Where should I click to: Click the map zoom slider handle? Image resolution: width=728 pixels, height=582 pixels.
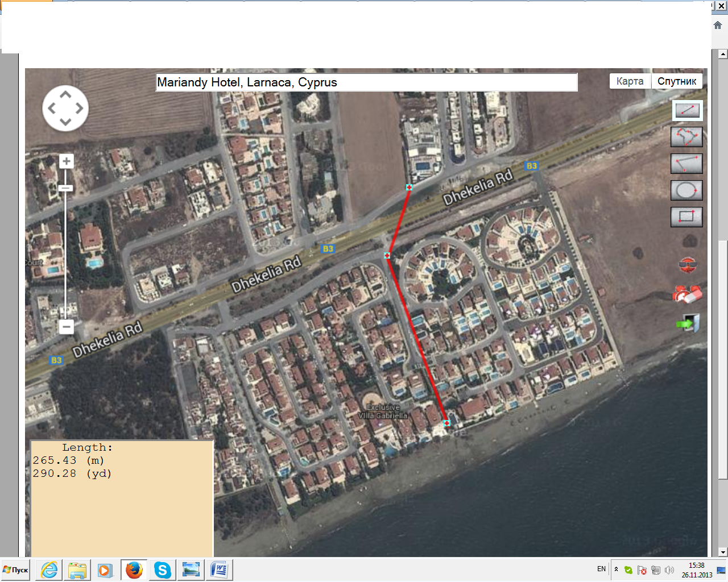66,188
